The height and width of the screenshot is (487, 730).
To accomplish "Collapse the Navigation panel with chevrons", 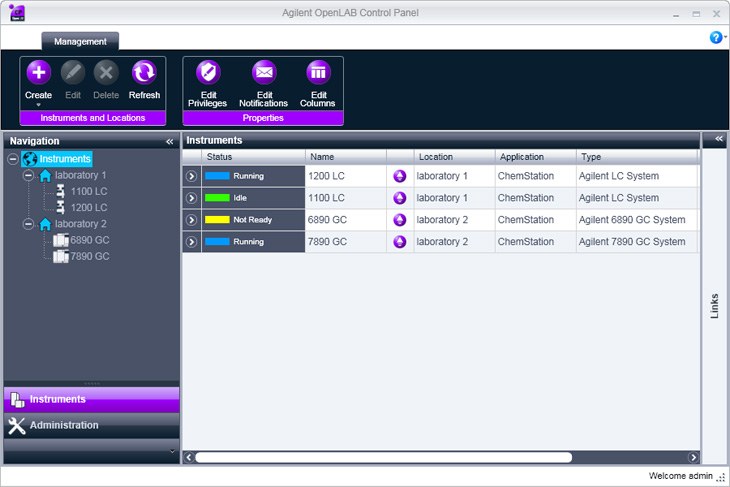I will [170, 142].
